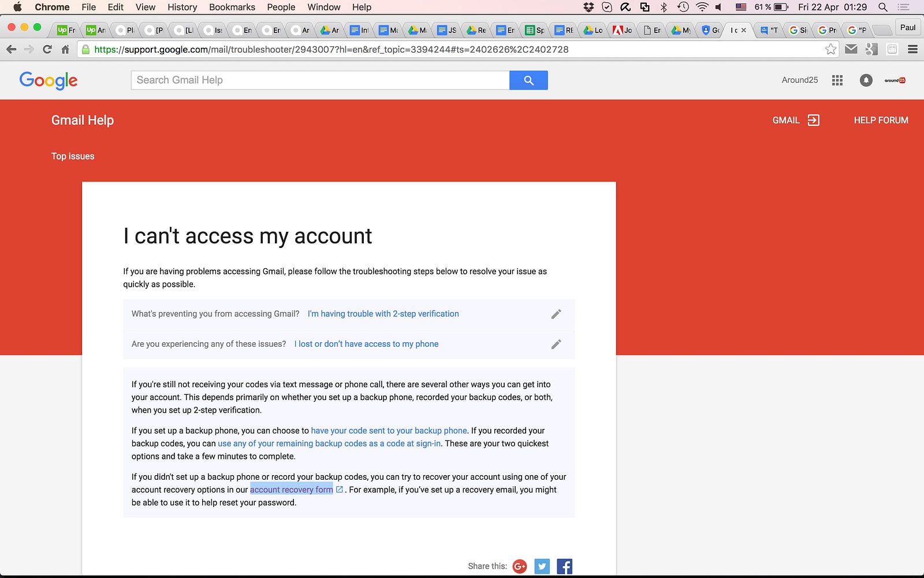Open the People menu
The image size is (924, 578).
281,7
